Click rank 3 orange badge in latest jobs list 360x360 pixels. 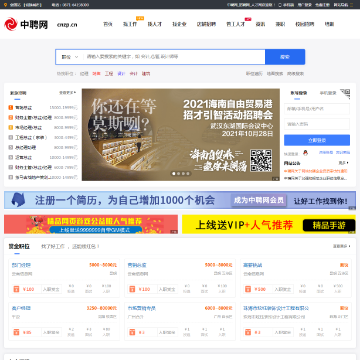click(11, 127)
